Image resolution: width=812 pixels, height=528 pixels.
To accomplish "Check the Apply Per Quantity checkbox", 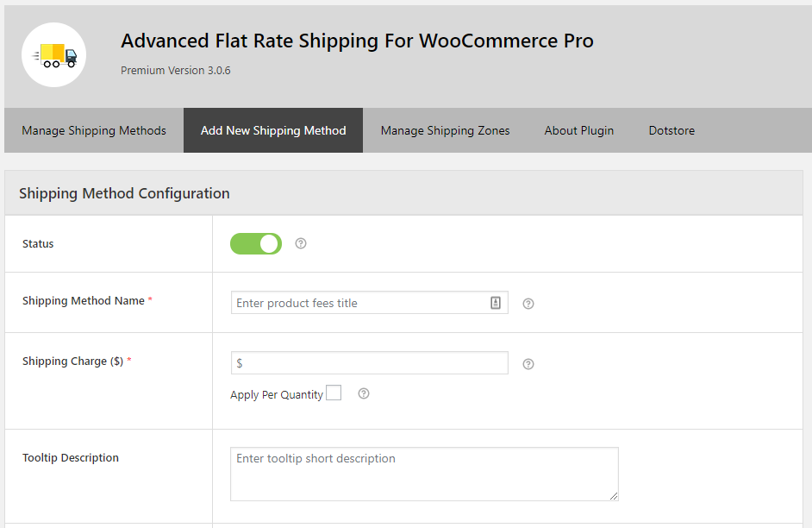I will tap(334, 393).
